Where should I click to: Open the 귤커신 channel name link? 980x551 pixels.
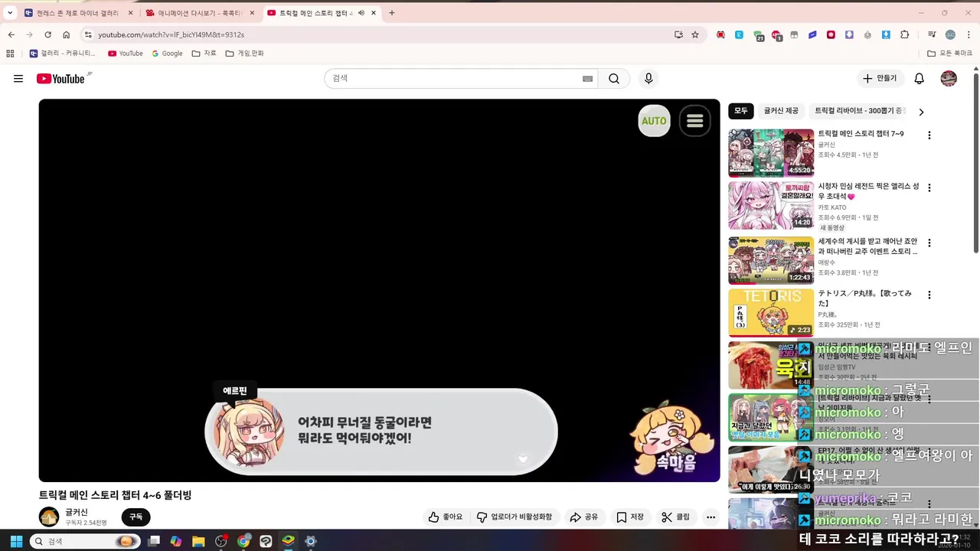77,512
